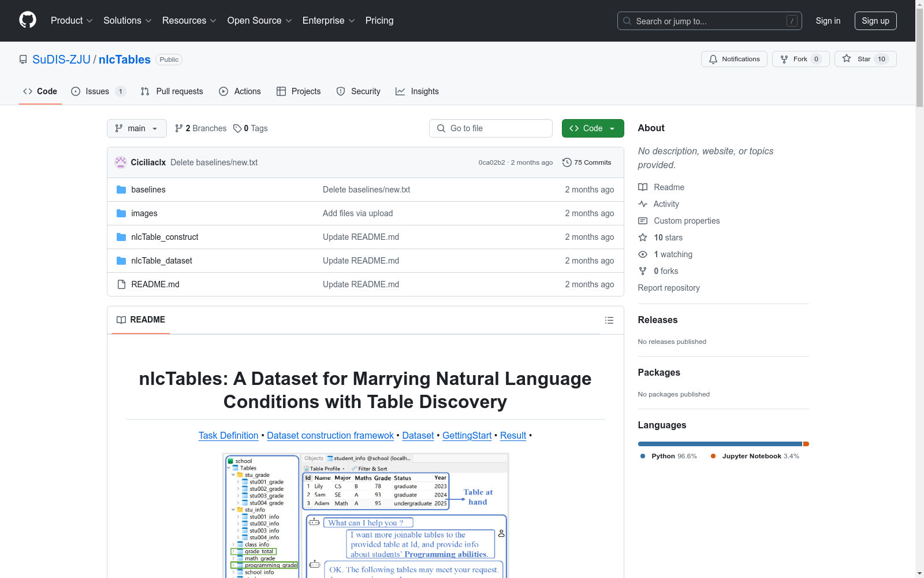Open commit hash 0ca02b2

tap(491, 162)
